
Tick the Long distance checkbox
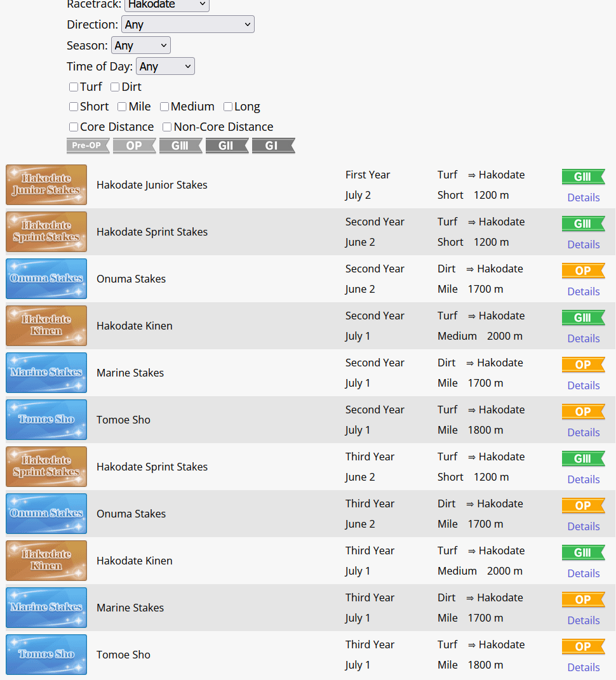coord(228,107)
